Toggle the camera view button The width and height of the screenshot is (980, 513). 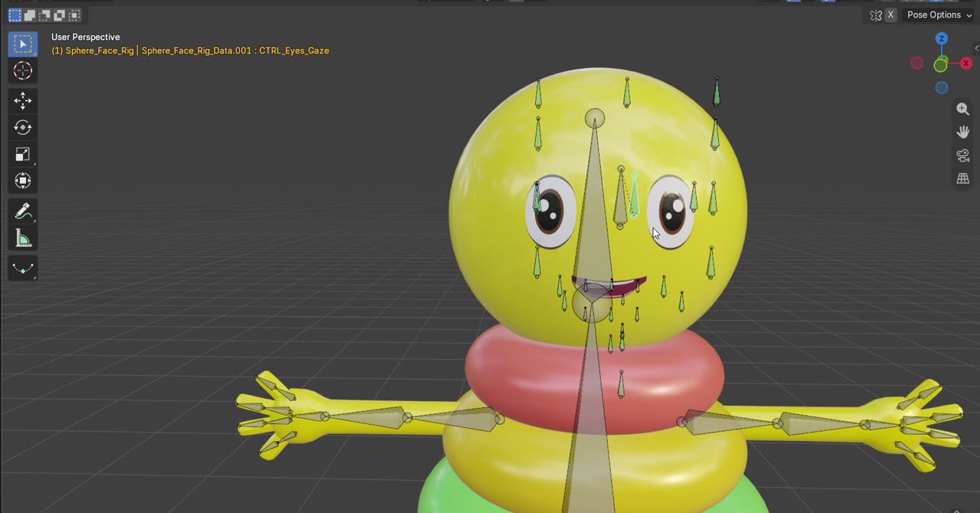963,155
